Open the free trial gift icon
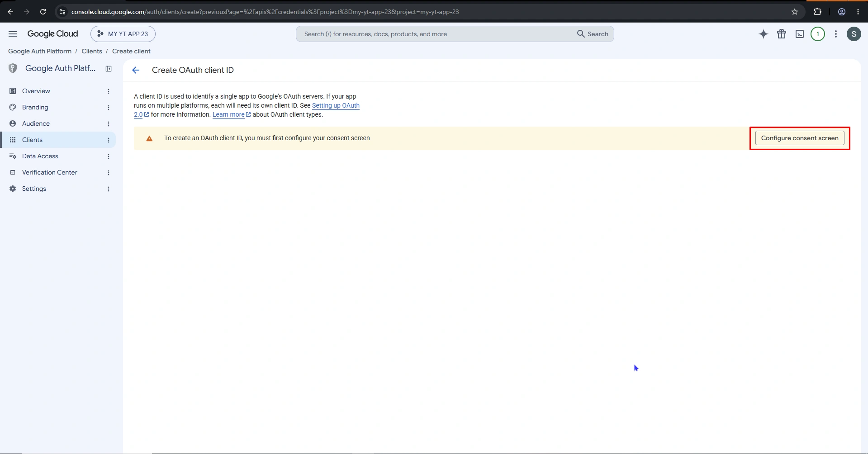This screenshot has width=868, height=454. click(x=782, y=34)
